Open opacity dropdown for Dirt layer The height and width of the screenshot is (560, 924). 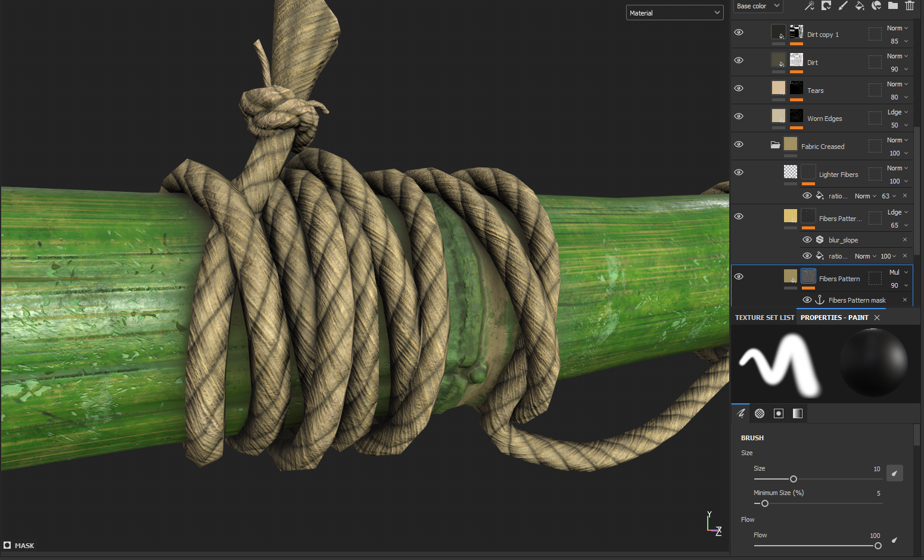tap(899, 69)
